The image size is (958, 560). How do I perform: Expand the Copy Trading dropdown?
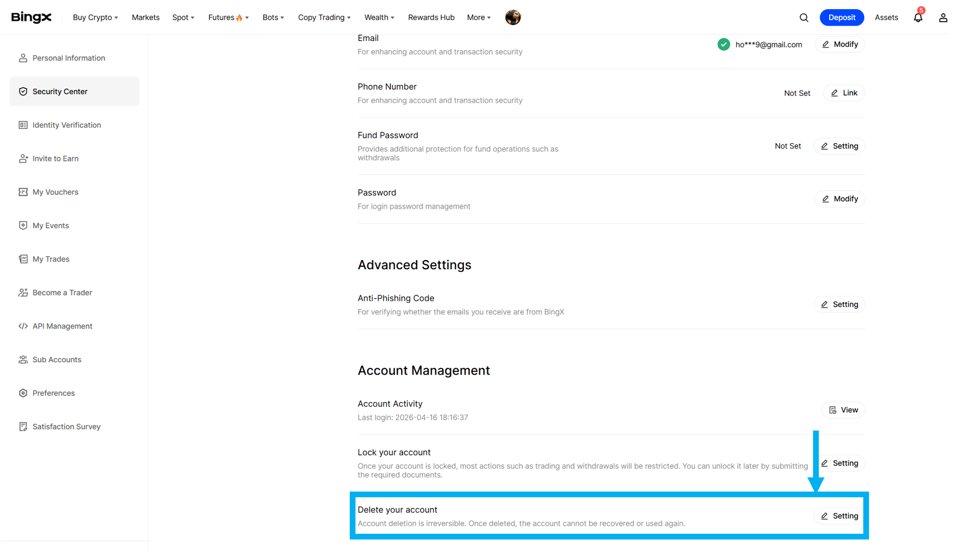[324, 18]
